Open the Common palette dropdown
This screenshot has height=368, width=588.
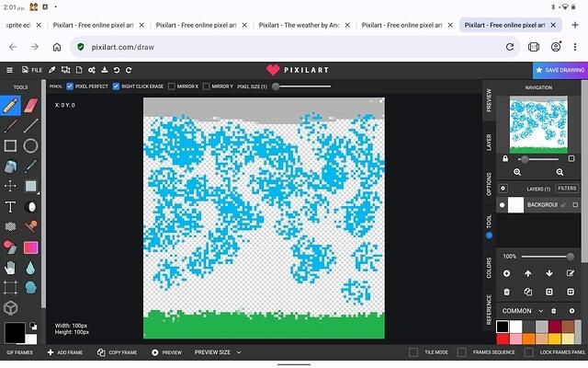(540, 311)
